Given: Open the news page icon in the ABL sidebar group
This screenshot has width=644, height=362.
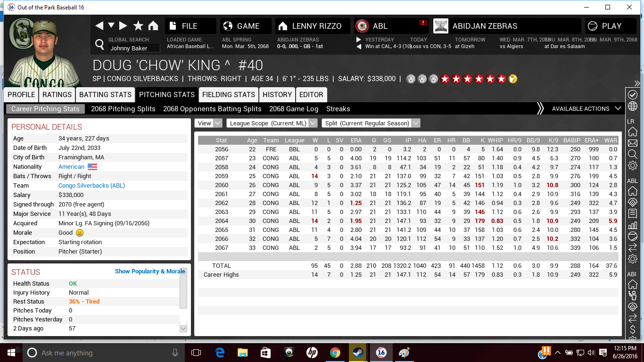Looking at the screenshot, I should [x=633, y=214].
